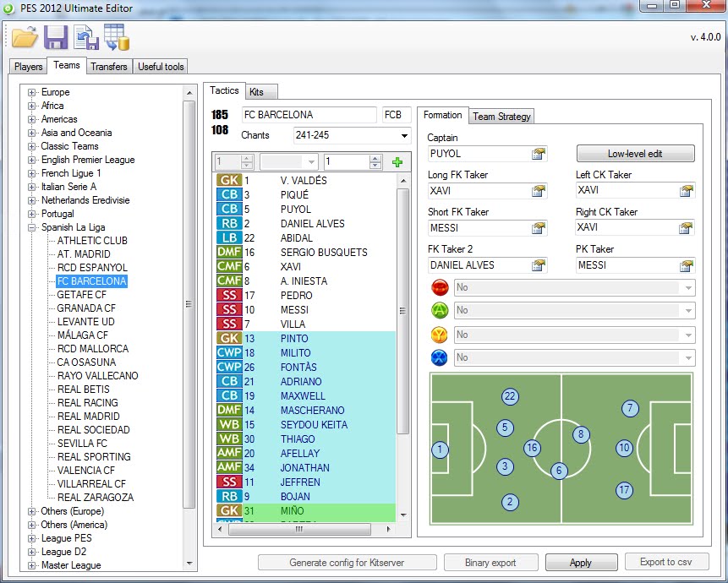Click the table database export icon
This screenshot has height=583, width=728.
point(116,37)
